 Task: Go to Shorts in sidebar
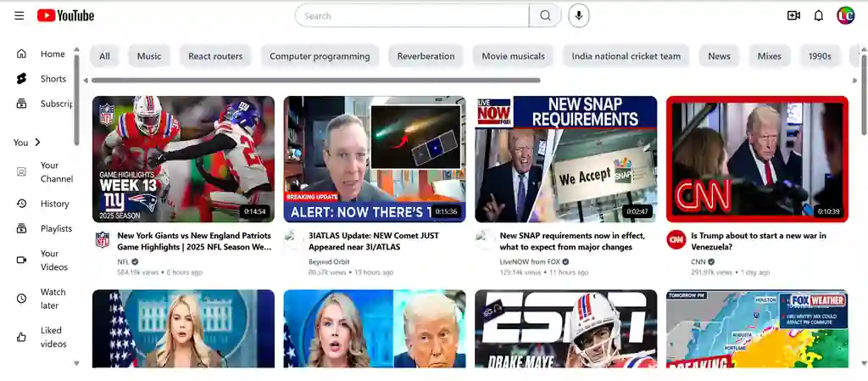(x=53, y=79)
